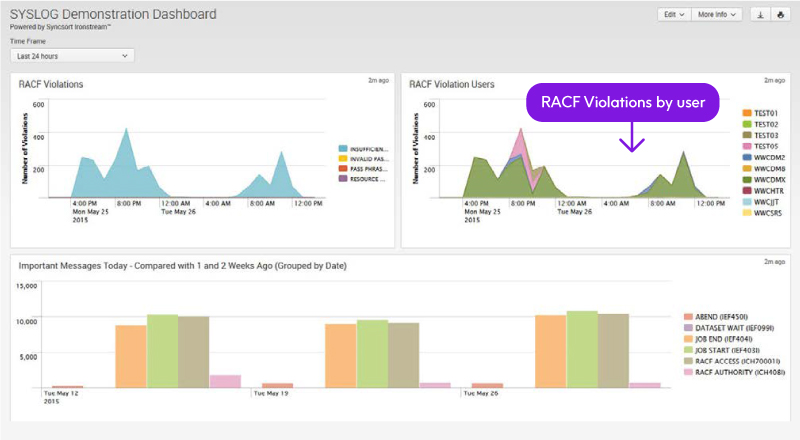
Task: Click the pink RACF AUTHORITY bar for Tue May 12
Action: coord(225,381)
